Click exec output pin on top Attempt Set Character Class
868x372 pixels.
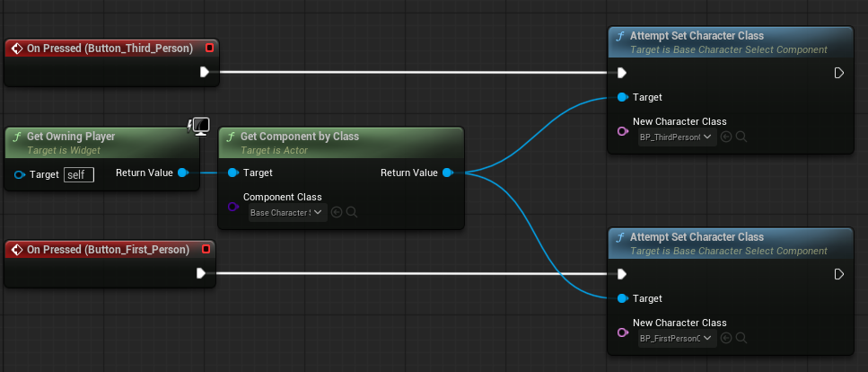coord(839,73)
